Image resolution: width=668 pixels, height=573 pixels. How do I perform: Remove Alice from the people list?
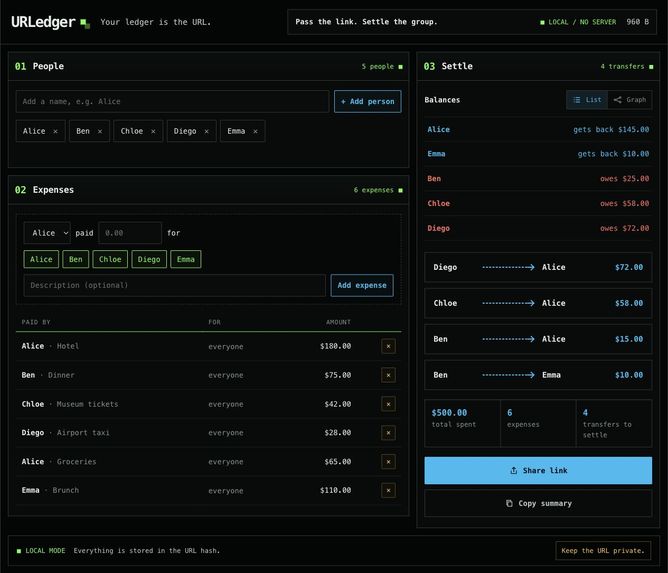click(55, 132)
